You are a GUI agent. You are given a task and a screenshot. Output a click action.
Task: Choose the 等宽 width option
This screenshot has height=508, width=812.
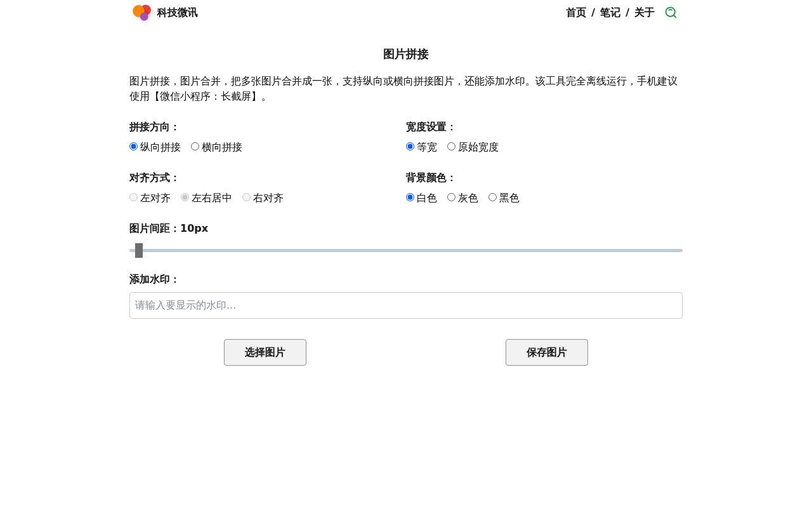tap(410, 147)
